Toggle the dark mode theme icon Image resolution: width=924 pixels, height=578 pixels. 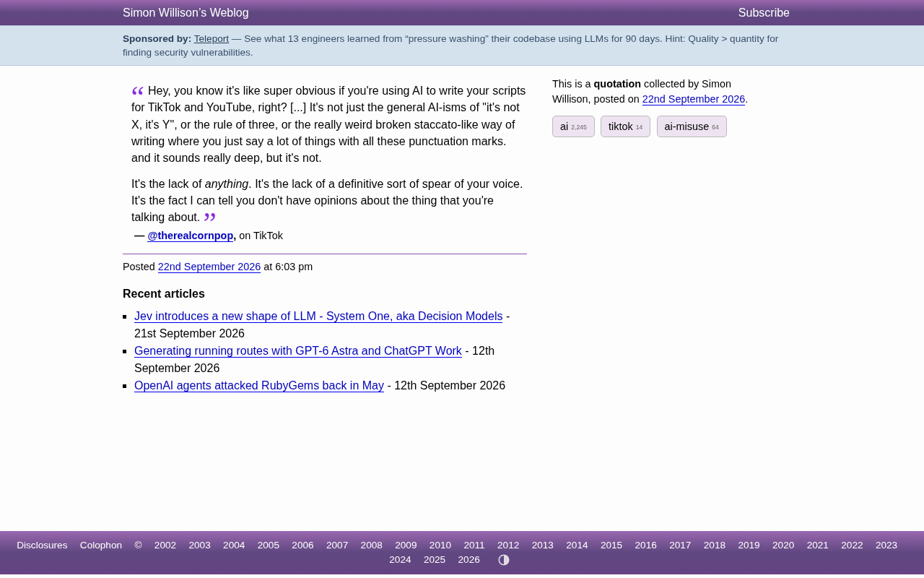(504, 560)
